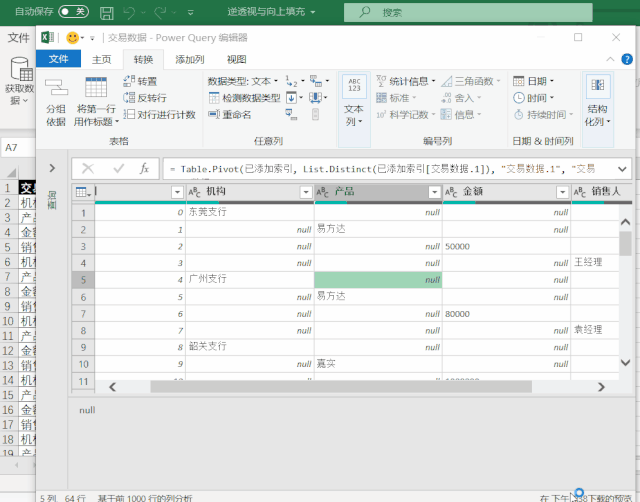Click the table menu icon at grid corner
Viewport: 640px width, 502px height.
tap(84, 192)
